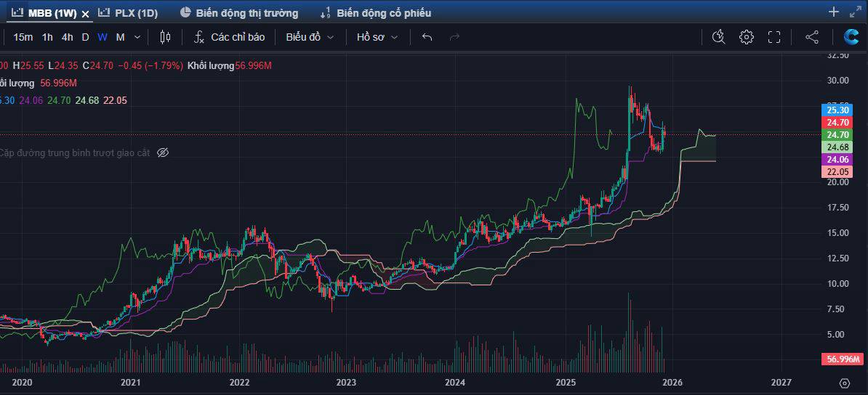Select the M monthly timeframe
868x395 pixels.
pos(120,37)
